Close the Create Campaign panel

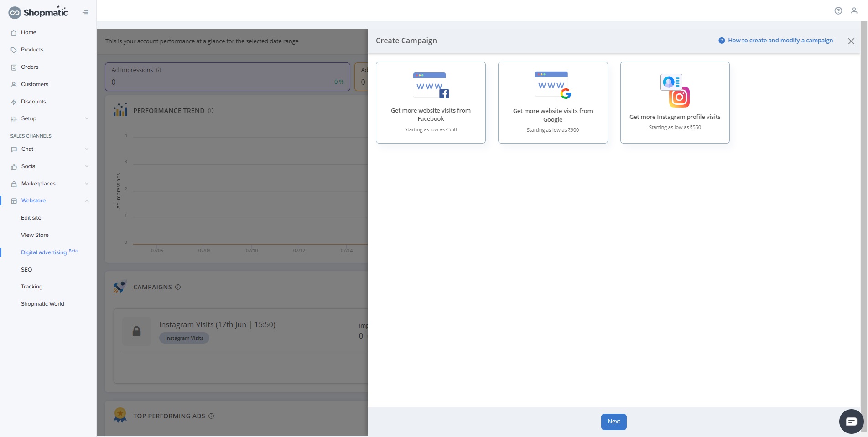coord(851,41)
